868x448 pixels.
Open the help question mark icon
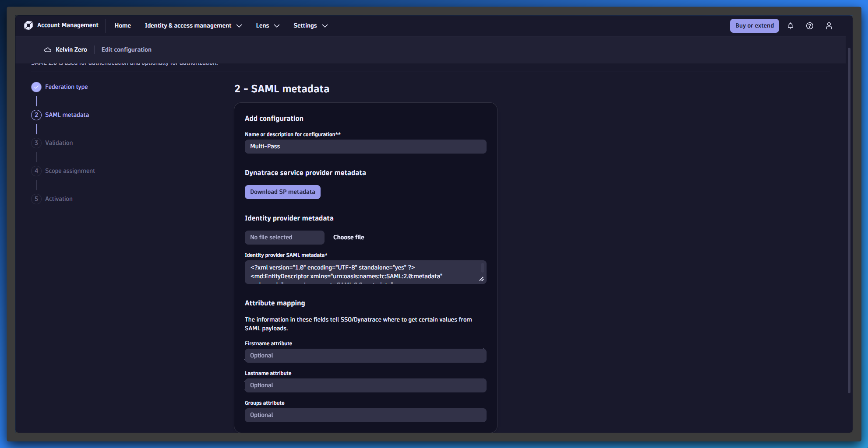coord(810,26)
